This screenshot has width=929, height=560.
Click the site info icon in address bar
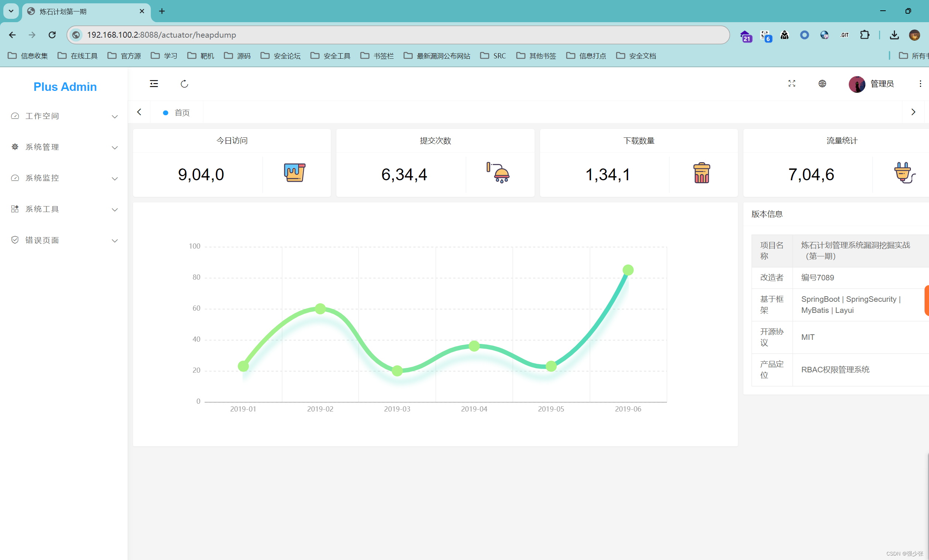pos(76,35)
